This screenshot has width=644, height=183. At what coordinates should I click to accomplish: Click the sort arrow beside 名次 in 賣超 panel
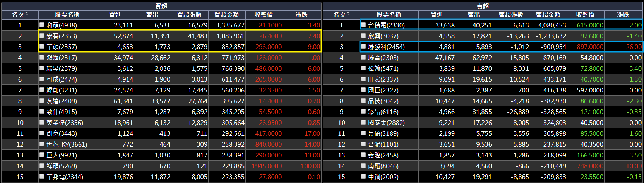click(x=348, y=14)
